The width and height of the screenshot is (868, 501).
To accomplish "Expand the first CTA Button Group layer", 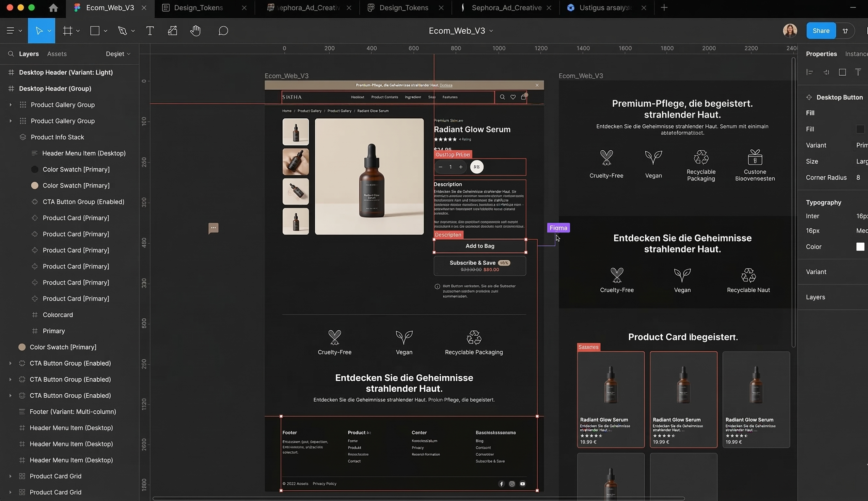I will [x=10, y=363].
